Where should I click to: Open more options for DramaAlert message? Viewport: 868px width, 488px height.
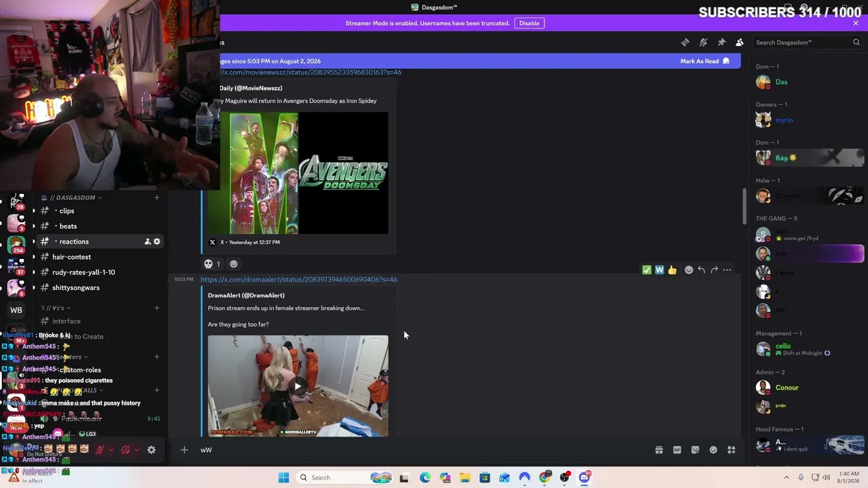727,270
